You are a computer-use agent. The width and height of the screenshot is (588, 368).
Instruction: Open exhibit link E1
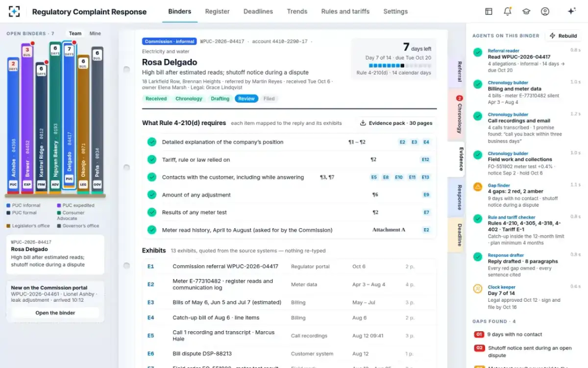click(x=150, y=266)
